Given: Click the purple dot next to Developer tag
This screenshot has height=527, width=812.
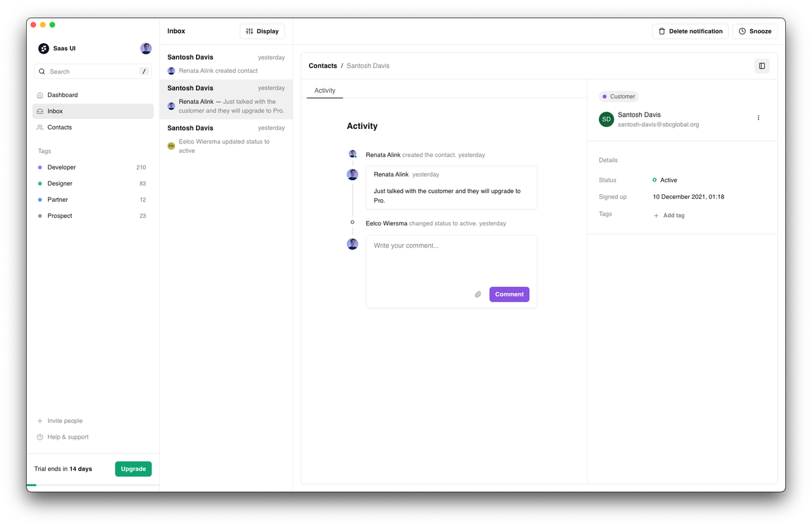Looking at the screenshot, I should pyautogui.click(x=39, y=167).
